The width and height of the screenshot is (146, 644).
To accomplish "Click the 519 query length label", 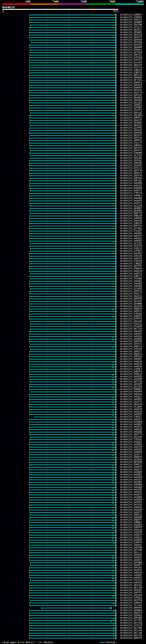I will coord(115,11).
